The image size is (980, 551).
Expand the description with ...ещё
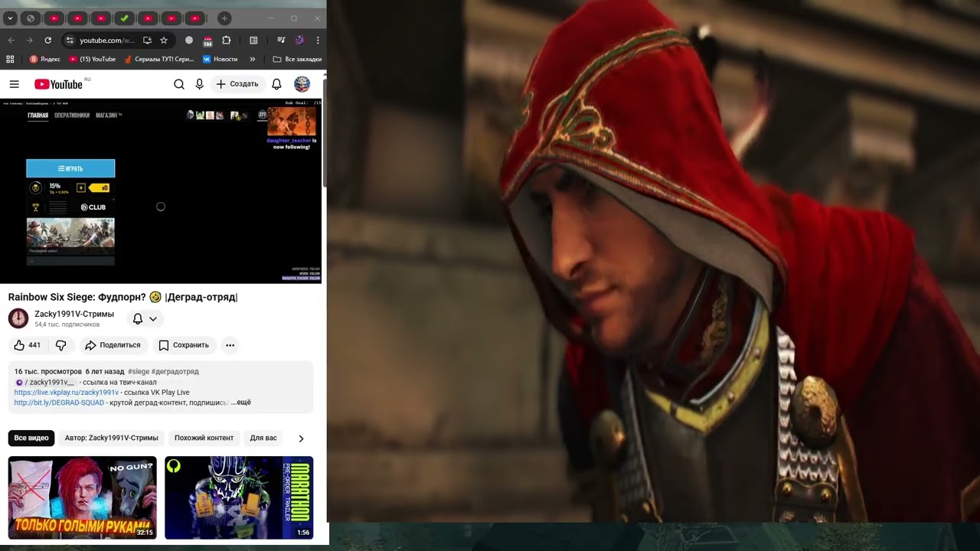point(241,403)
